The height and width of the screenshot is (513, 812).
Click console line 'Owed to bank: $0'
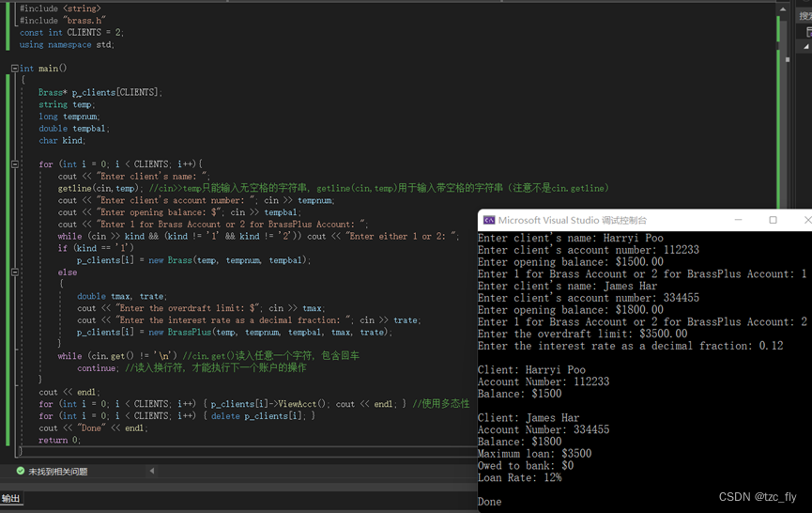pos(526,465)
